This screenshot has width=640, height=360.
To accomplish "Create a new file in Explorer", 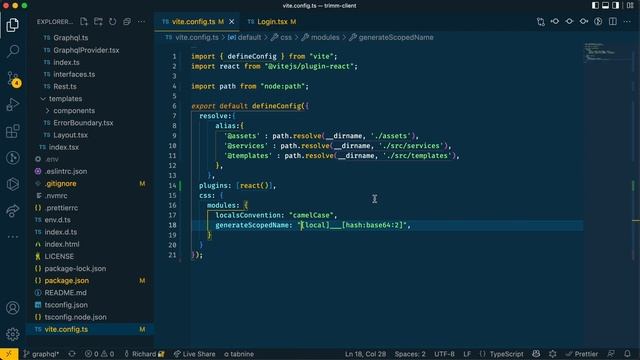I will 84,22.
